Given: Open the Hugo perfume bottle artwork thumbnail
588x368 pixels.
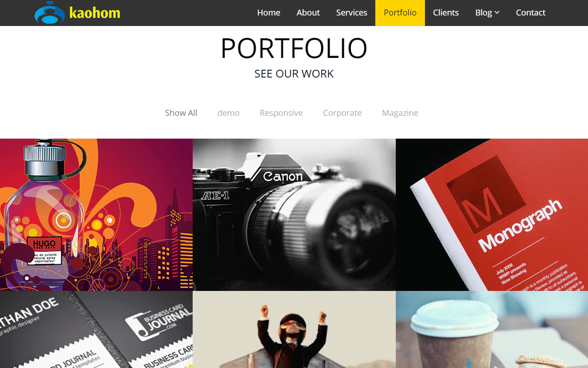Looking at the screenshot, I should 96,215.
